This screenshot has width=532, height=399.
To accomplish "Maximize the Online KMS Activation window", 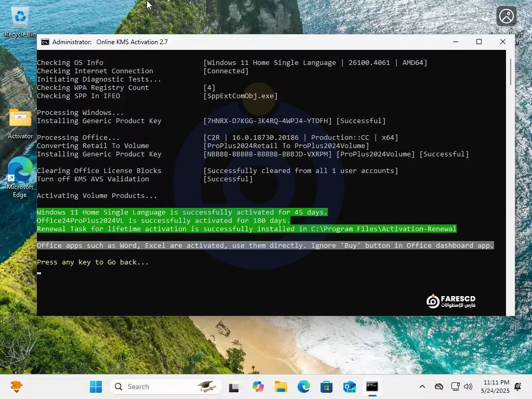I will 479,42.
